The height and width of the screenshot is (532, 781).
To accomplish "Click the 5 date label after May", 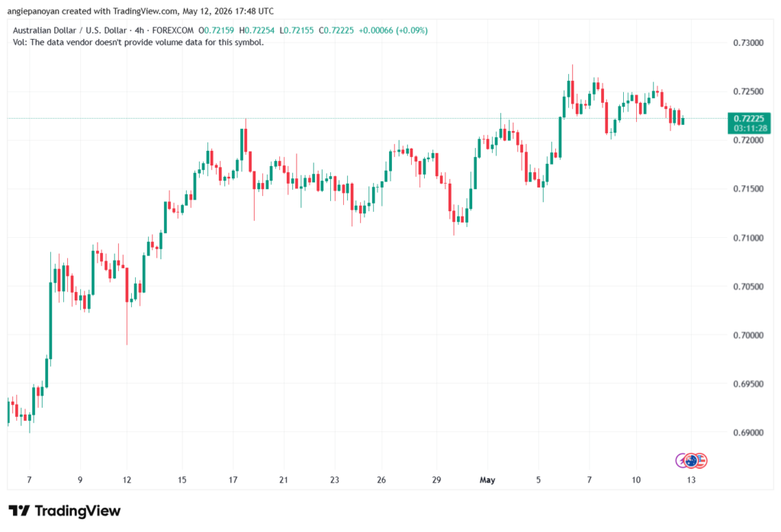I will 538,480.
